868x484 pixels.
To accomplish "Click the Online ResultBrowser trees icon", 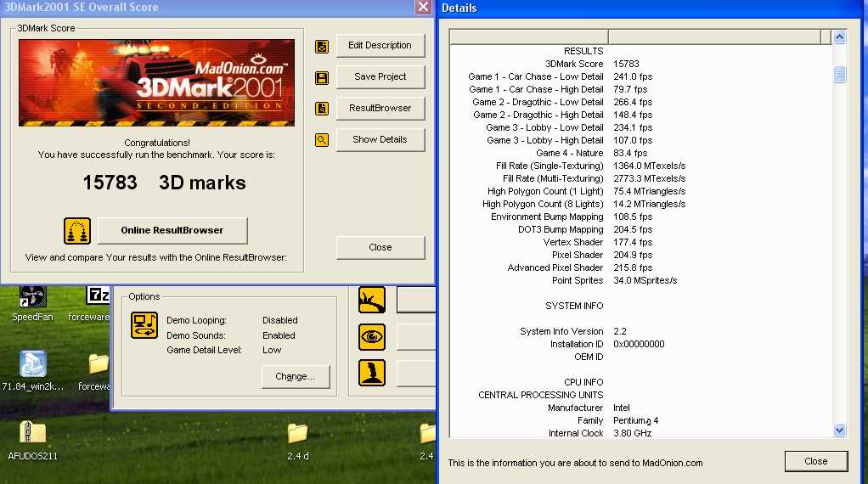I will tap(77, 231).
